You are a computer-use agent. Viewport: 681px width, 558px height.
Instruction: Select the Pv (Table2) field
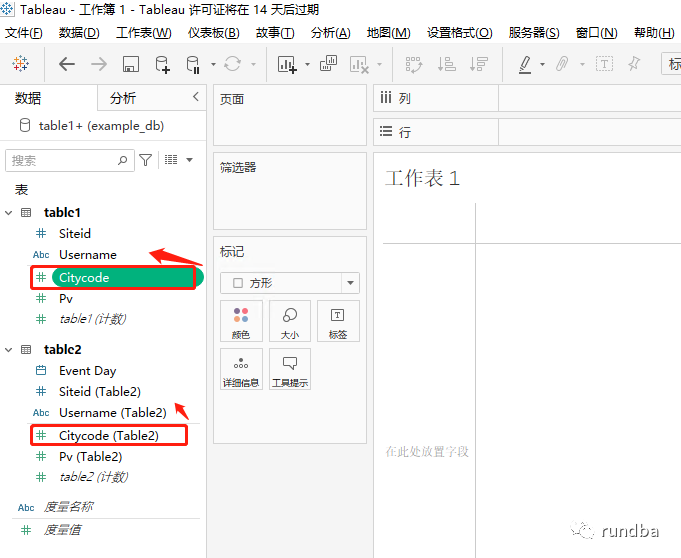pos(90,457)
